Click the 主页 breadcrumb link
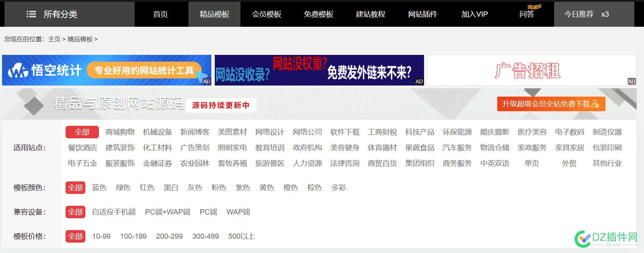 point(54,39)
